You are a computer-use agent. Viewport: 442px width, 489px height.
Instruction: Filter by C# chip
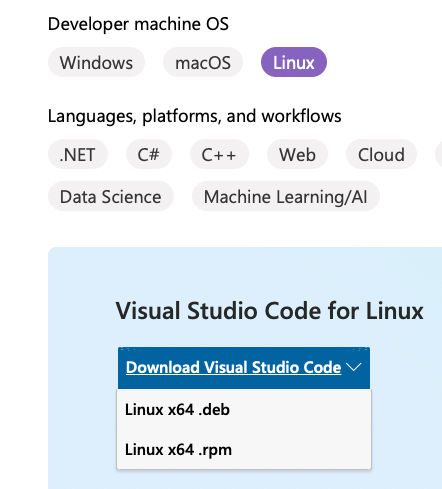149,154
